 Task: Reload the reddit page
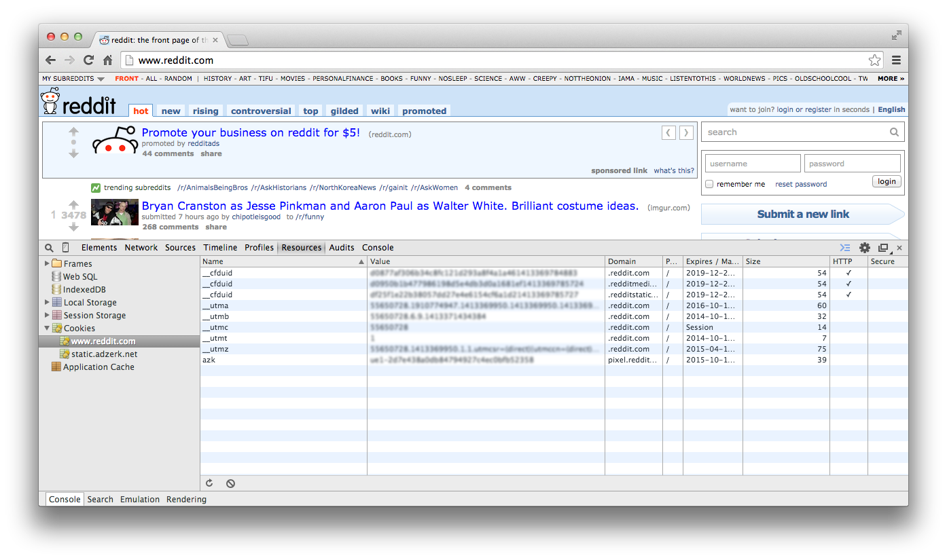point(88,60)
